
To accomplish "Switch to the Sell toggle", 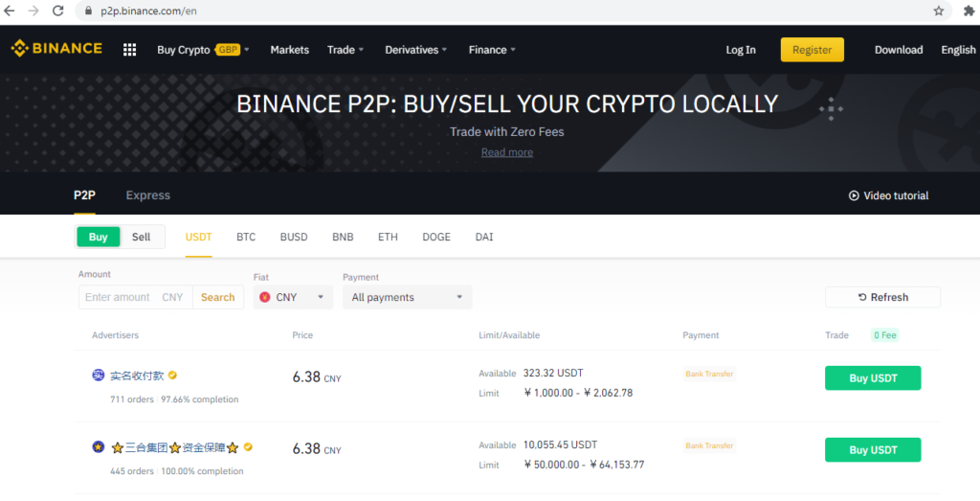I will [x=142, y=237].
